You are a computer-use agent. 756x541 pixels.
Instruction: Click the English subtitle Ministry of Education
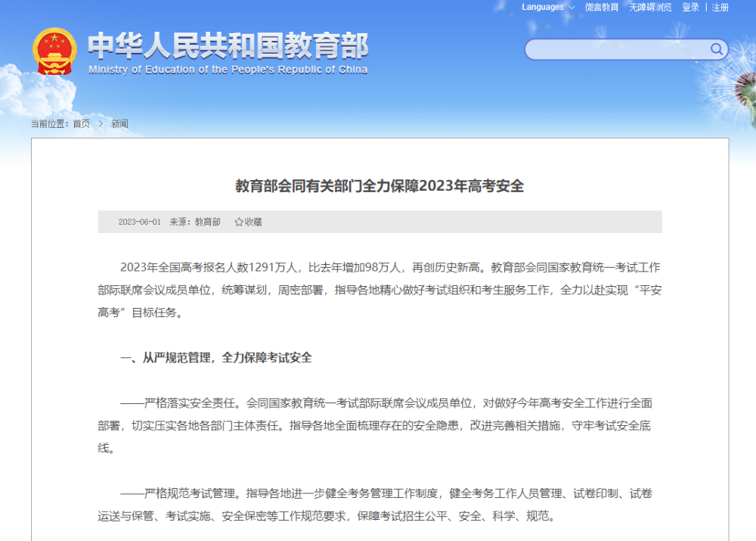tap(228, 70)
